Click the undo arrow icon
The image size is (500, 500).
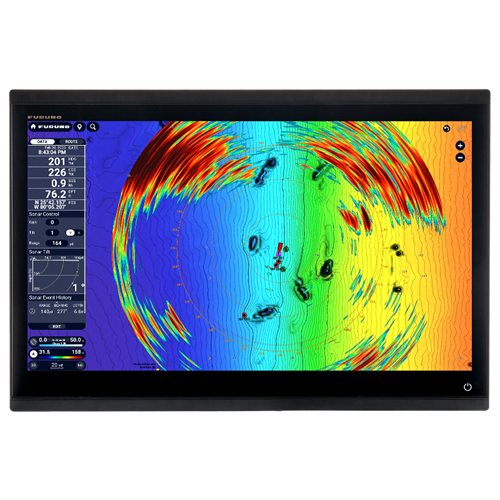pos(446,129)
